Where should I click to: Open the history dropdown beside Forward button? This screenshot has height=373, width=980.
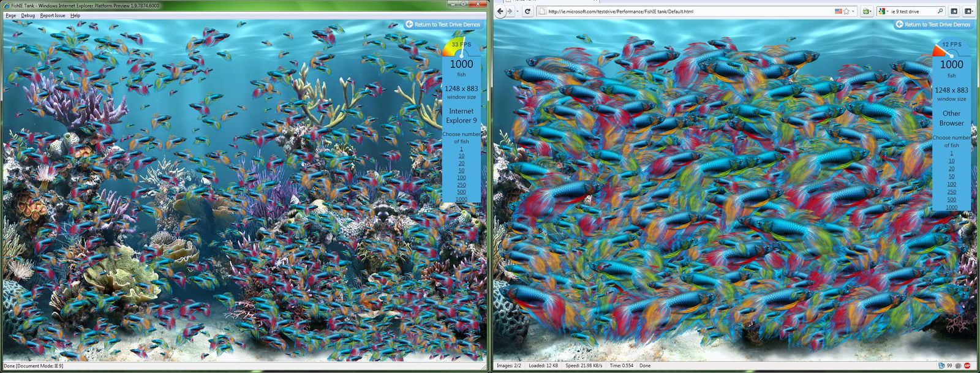click(x=516, y=12)
